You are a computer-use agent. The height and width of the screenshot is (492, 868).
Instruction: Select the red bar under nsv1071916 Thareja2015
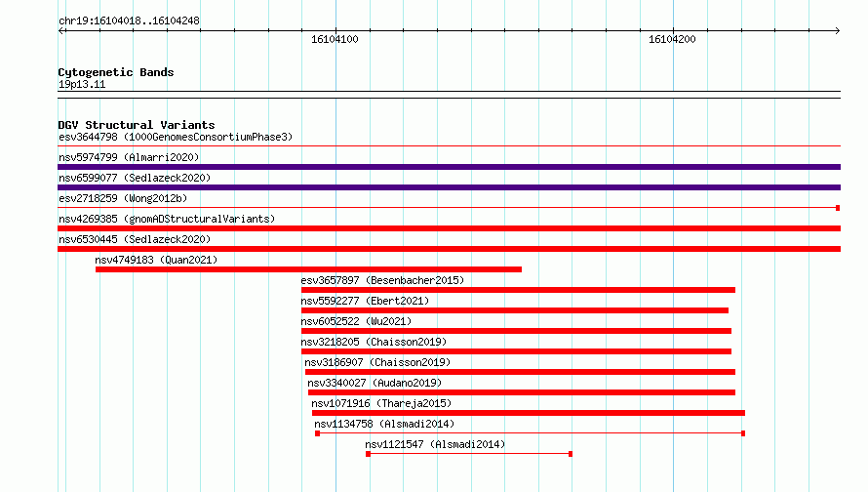528,413
